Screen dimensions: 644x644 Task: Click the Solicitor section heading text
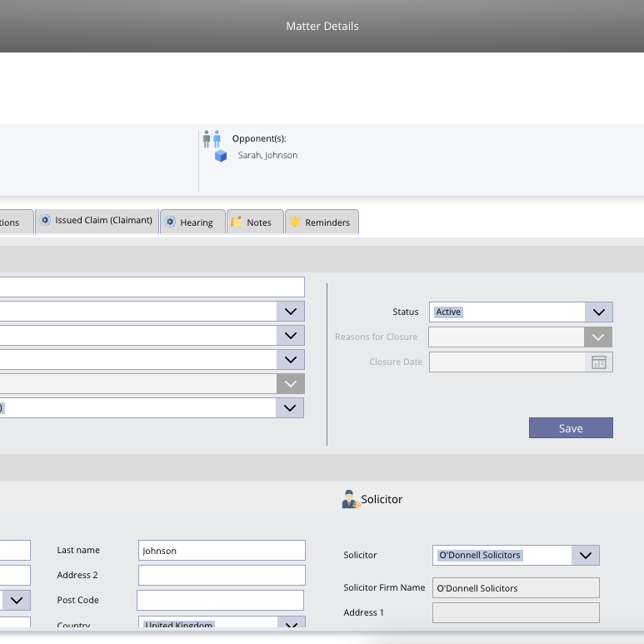[x=382, y=499]
